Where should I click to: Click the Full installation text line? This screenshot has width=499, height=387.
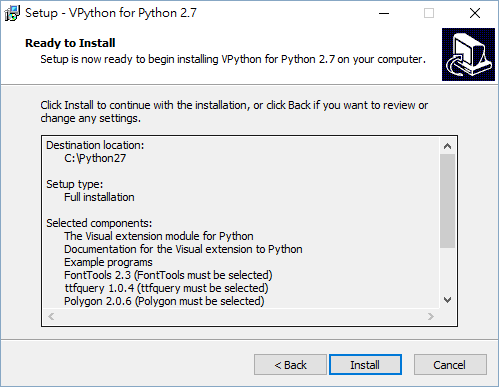click(x=99, y=197)
